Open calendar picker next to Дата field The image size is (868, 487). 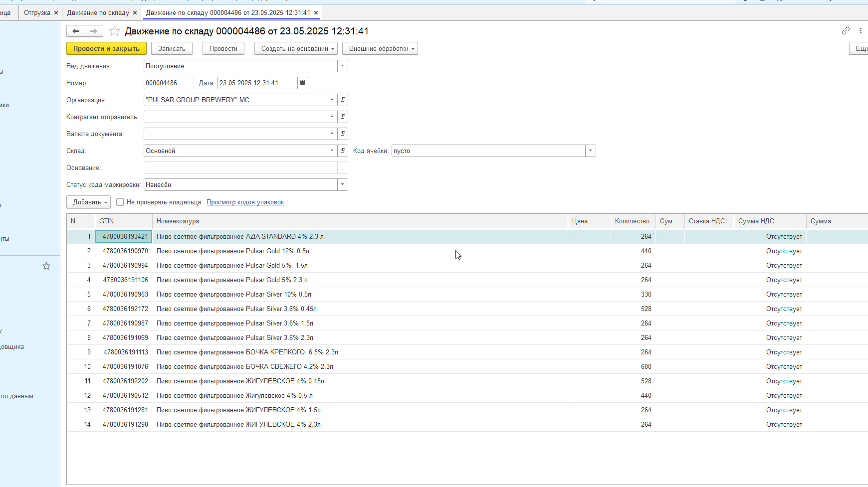coord(302,83)
